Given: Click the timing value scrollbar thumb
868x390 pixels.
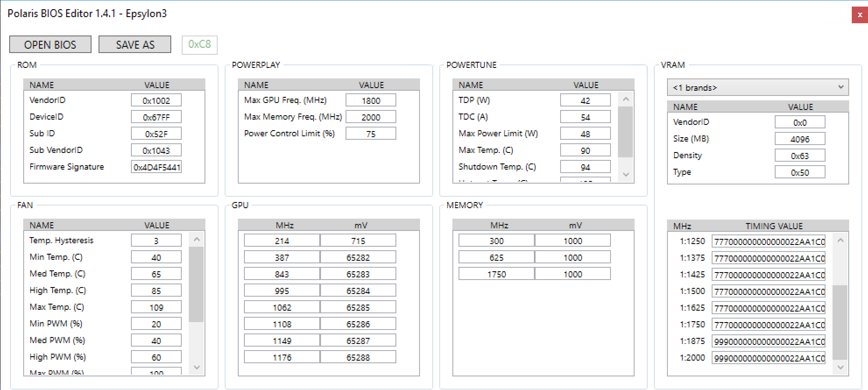Looking at the screenshot, I should (840, 322).
